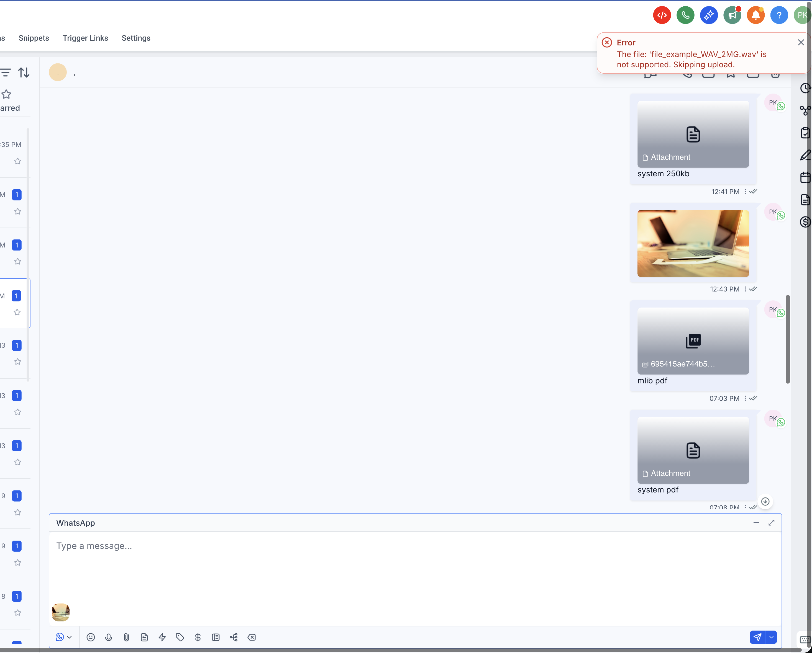Image resolution: width=812 pixels, height=653 pixels.
Task: Attach a file with paperclip icon
Action: tap(127, 637)
